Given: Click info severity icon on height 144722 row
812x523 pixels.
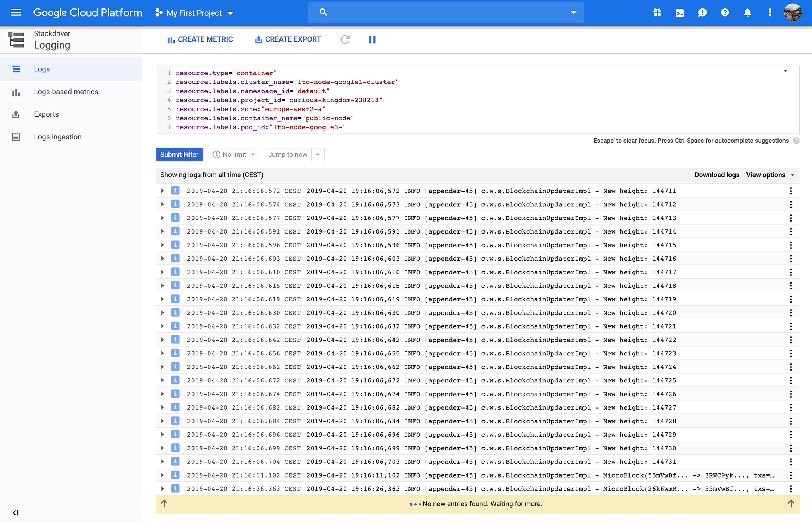Looking at the screenshot, I should click(175, 340).
